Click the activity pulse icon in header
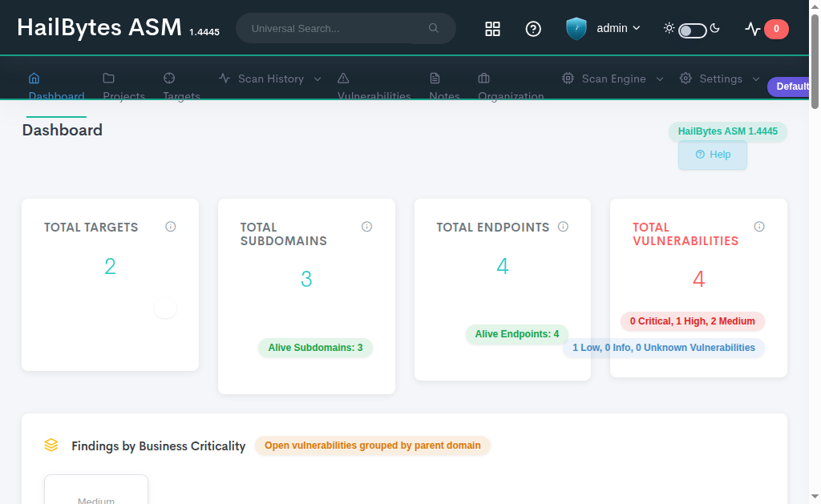This screenshot has width=821, height=504. pyautogui.click(x=752, y=29)
